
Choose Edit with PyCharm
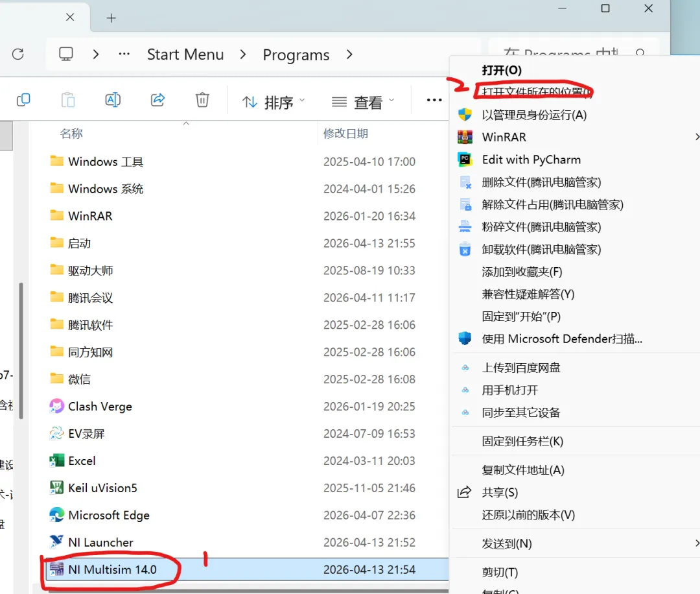pyautogui.click(x=531, y=160)
